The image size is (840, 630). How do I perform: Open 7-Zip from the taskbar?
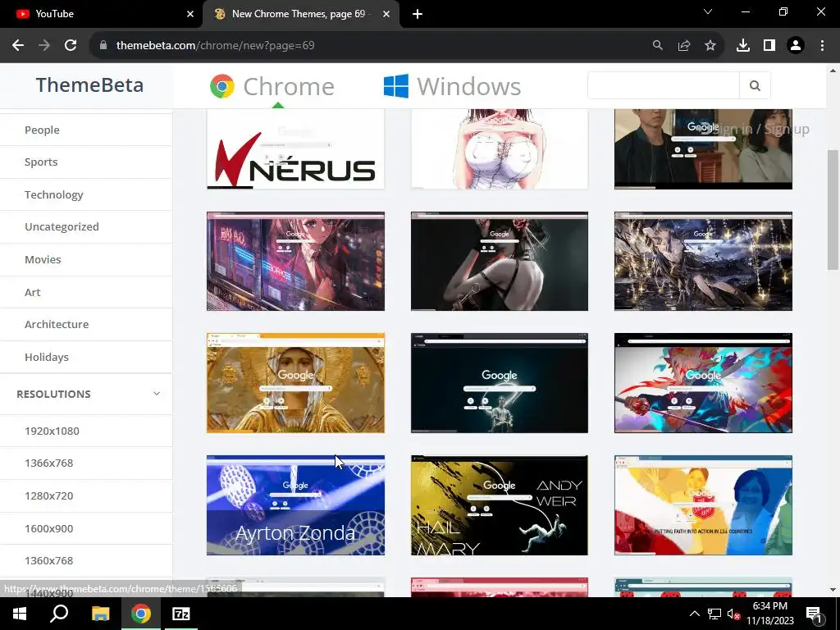pyautogui.click(x=181, y=614)
